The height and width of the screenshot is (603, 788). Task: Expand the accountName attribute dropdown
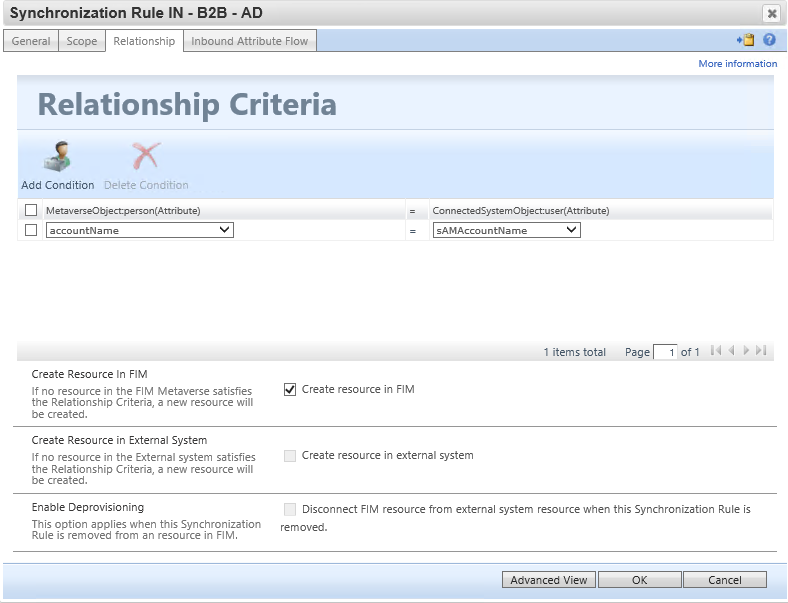[x=140, y=230]
